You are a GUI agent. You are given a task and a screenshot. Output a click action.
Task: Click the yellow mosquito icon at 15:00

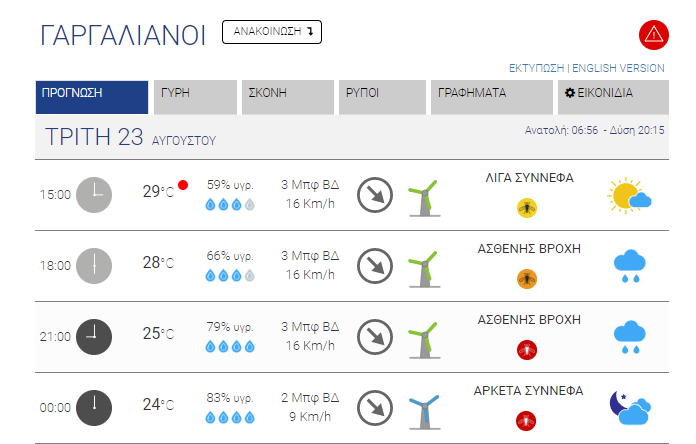pyautogui.click(x=527, y=208)
